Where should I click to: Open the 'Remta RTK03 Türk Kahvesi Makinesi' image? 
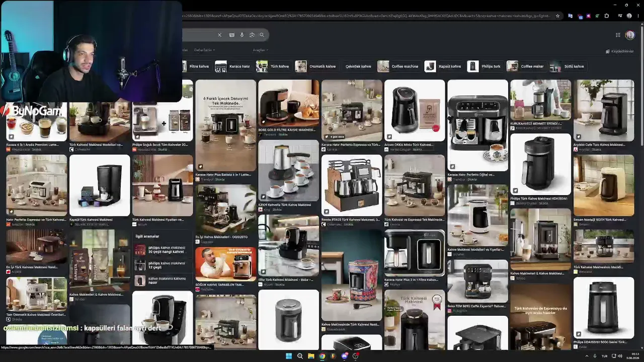click(x=352, y=185)
